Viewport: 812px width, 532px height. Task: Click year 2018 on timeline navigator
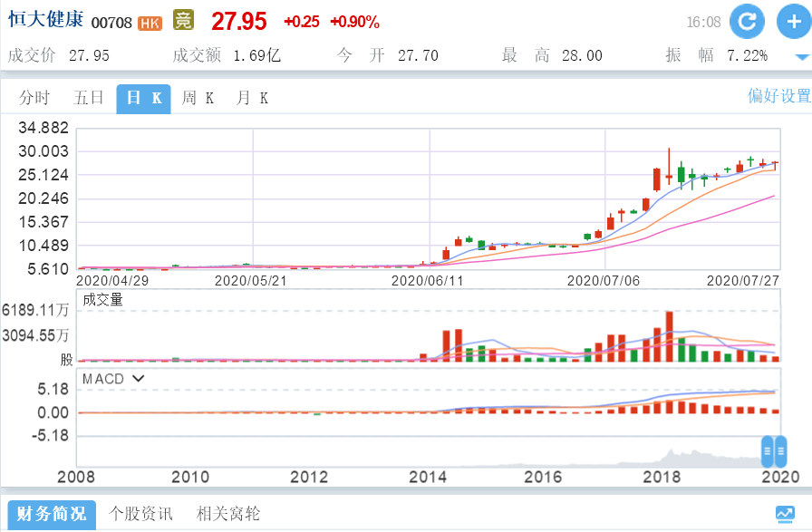coord(662,477)
